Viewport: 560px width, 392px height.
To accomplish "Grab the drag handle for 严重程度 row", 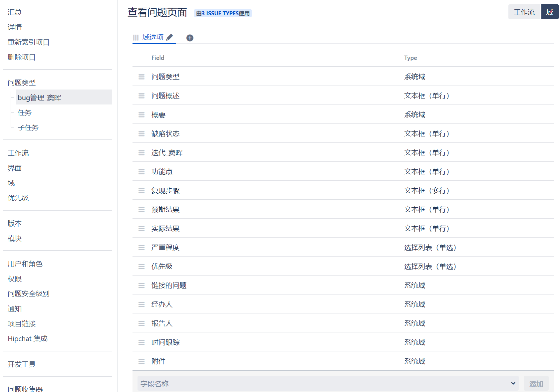I will (x=141, y=248).
